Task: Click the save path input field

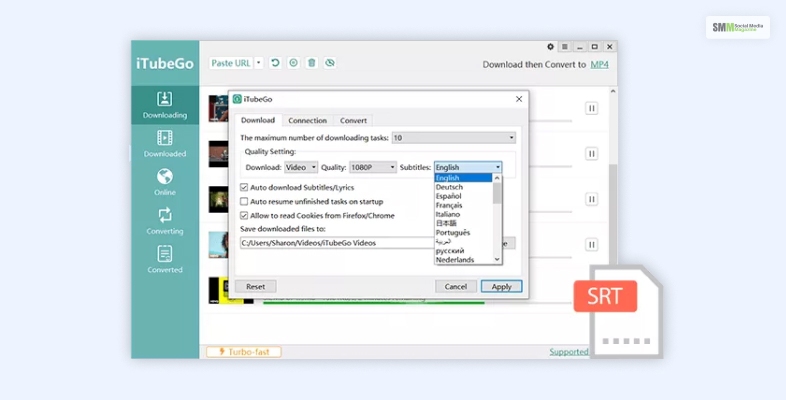Action: point(337,243)
